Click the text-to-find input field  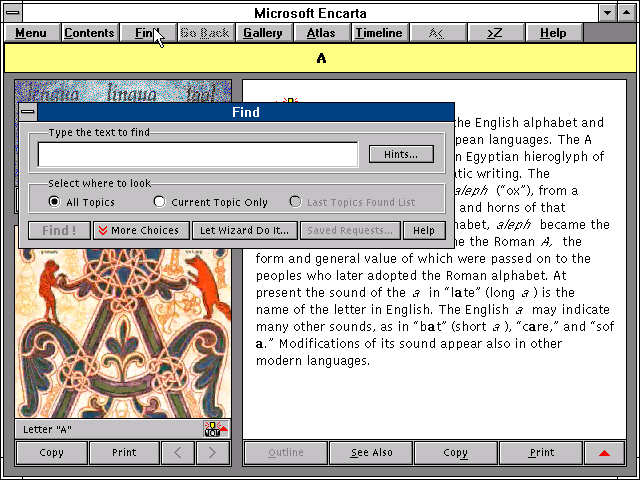[198, 154]
